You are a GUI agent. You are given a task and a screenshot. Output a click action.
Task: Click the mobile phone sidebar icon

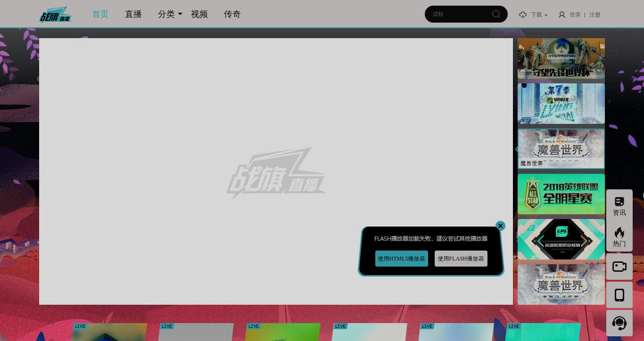click(x=619, y=295)
